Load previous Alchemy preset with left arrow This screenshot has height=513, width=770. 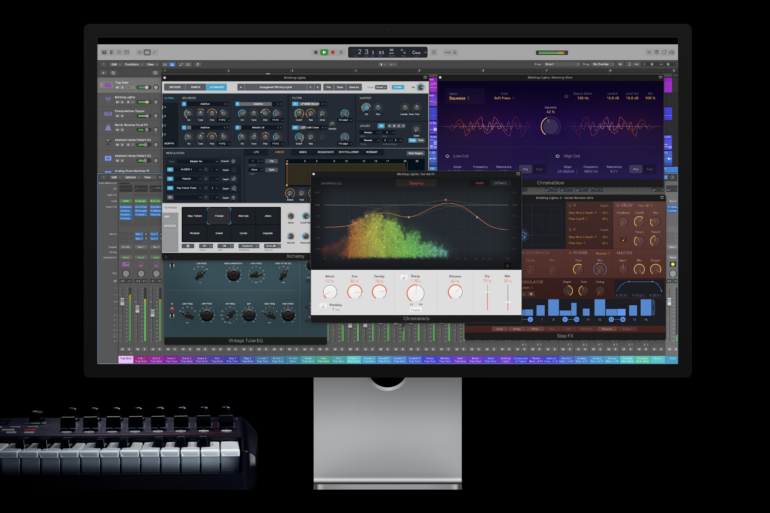click(x=310, y=87)
